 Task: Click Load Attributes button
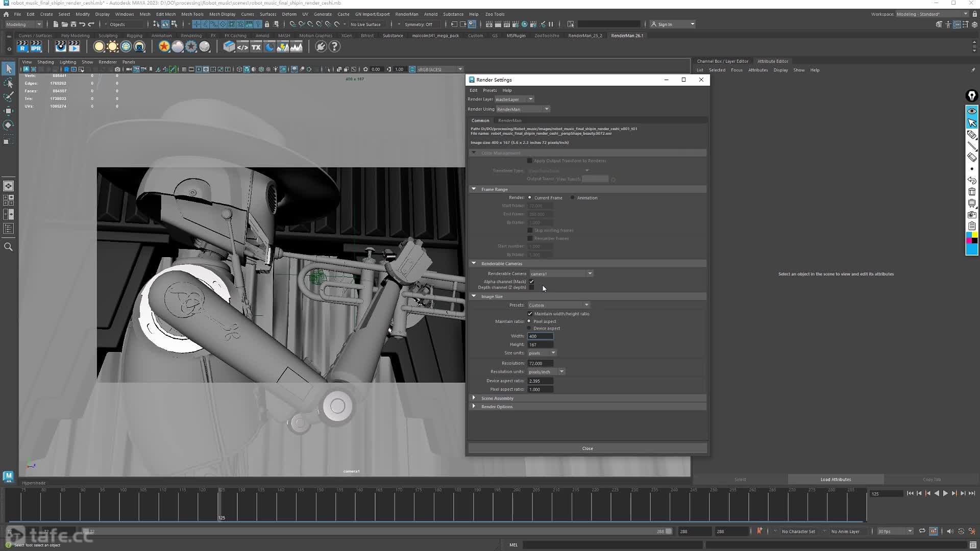pyautogui.click(x=836, y=480)
